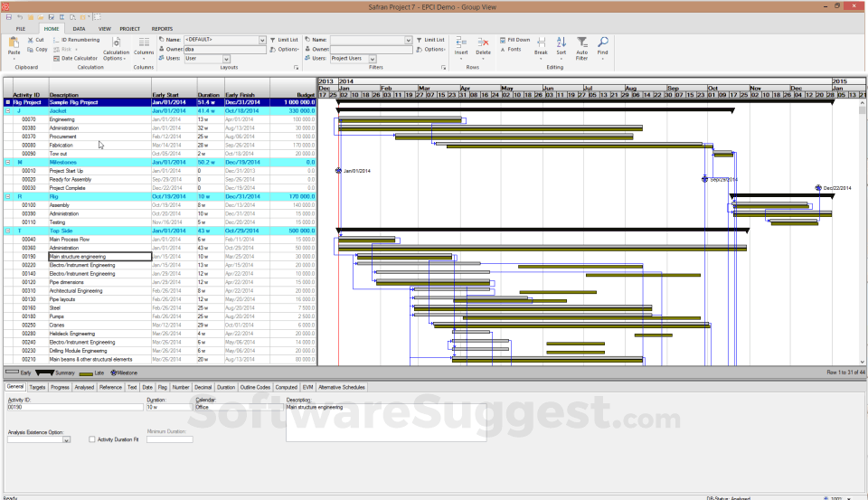Switch to the PROJECT ribbon tab
Screen dimensions: 868x500
[x=129, y=29]
